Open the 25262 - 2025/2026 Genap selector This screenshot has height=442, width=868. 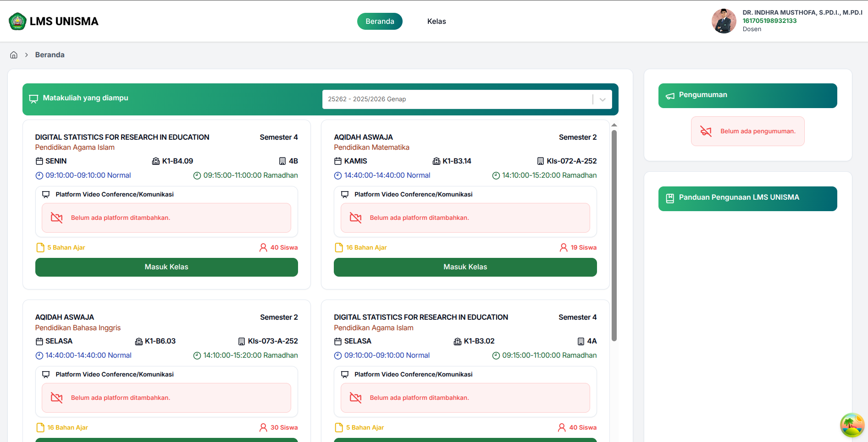tap(467, 99)
